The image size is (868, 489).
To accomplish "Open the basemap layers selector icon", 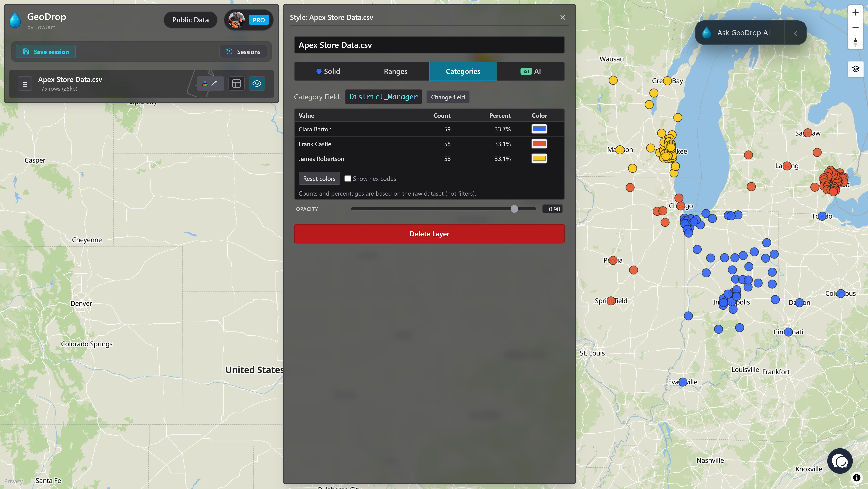I will tap(856, 69).
